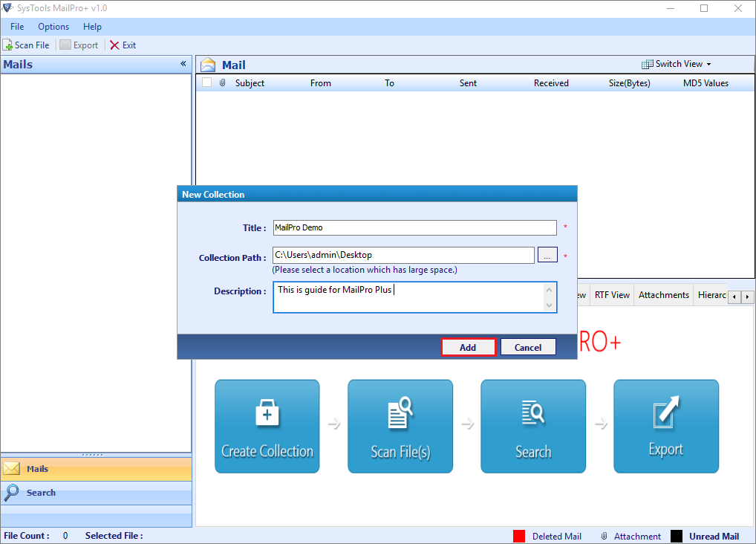Collapse the Mails panel with the double chevron
The height and width of the screenshot is (544, 756).
pos(183,64)
